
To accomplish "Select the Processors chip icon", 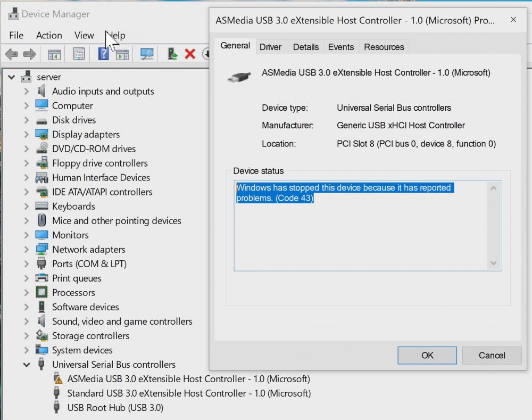I will point(41,292).
